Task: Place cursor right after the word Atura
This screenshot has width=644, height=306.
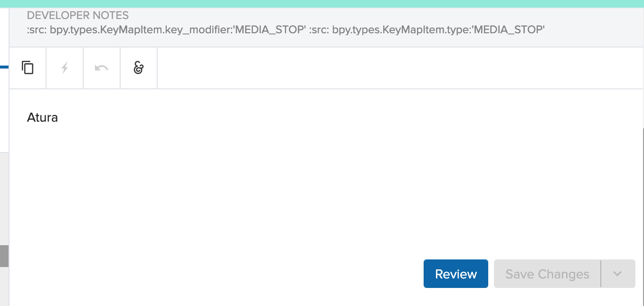Action: (58, 117)
